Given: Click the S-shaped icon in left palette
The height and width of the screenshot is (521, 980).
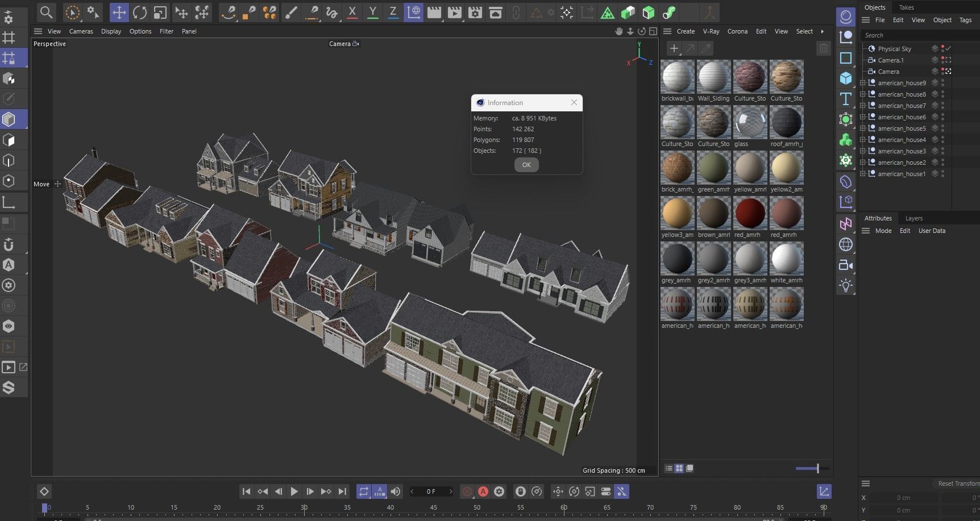Looking at the screenshot, I should (9, 387).
